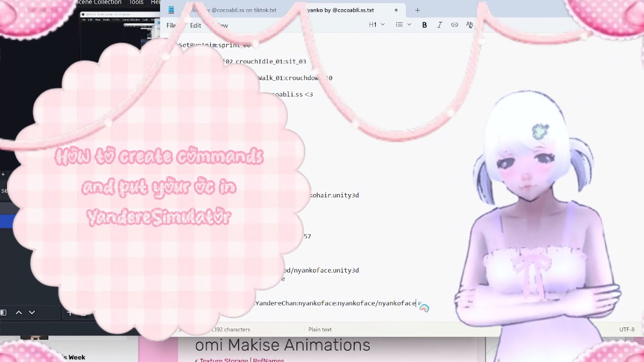
Task: Open the RefNames link in browser
Action: pos(269,360)
